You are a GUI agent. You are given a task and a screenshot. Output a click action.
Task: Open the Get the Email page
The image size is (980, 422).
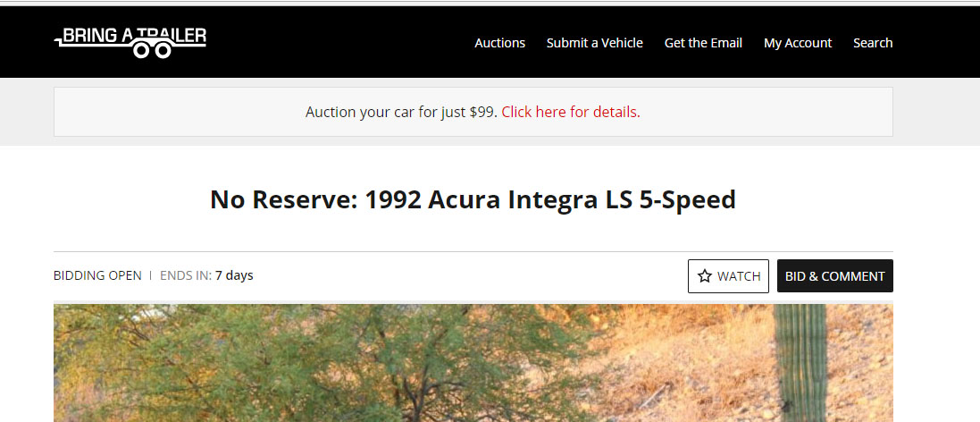pos(703,43)
